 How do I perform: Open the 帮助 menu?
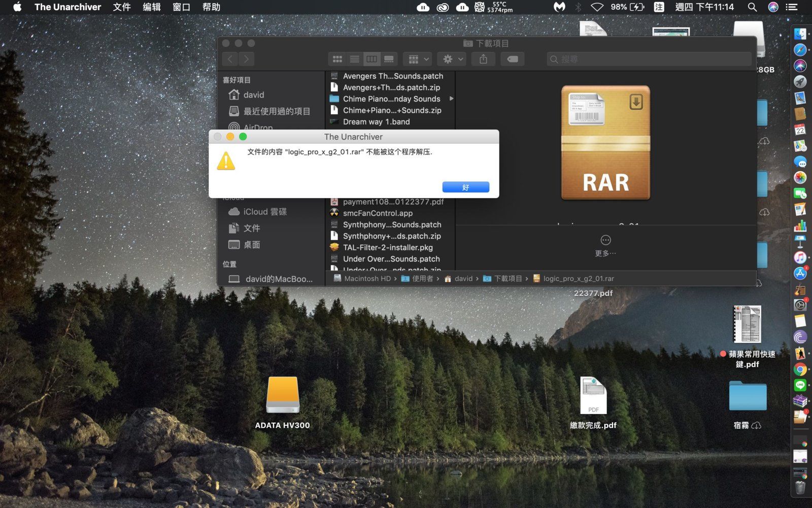(211, 7)
